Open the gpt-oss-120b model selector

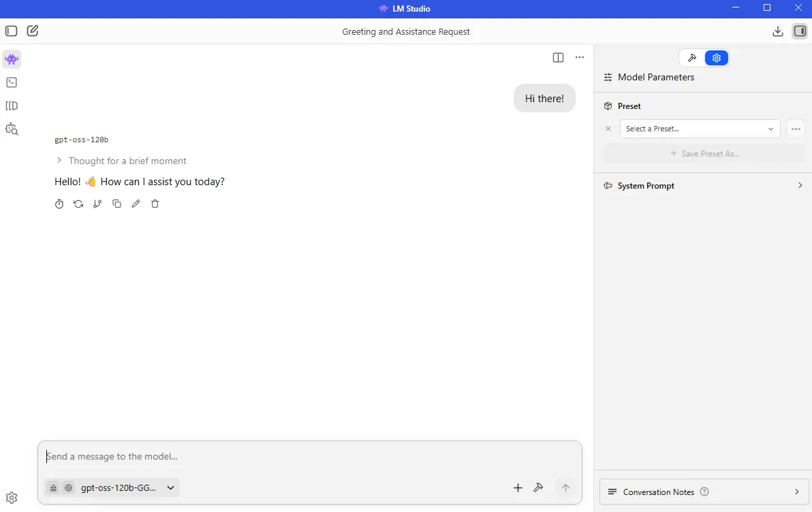pos(127,487)
